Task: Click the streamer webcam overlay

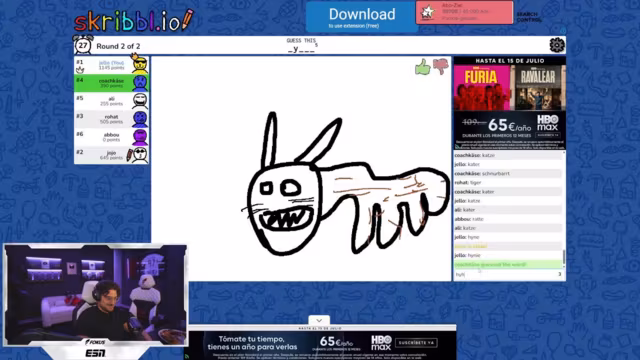Action: [95, 295]
